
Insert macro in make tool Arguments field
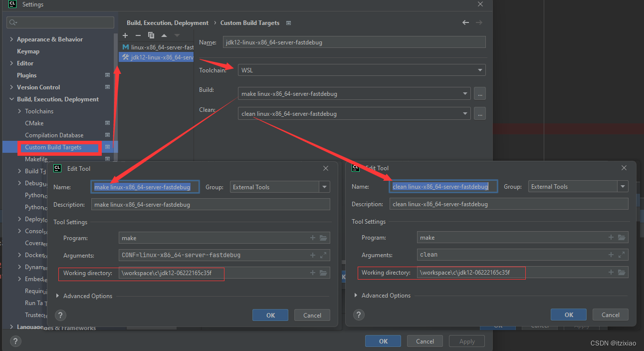point(313,255)
